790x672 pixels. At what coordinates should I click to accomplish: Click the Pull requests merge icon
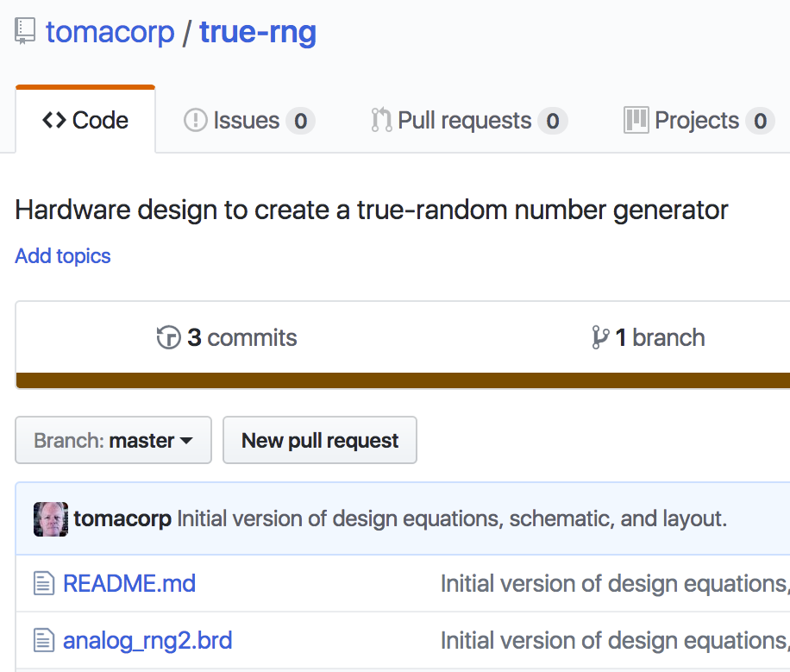coord(381,120)
